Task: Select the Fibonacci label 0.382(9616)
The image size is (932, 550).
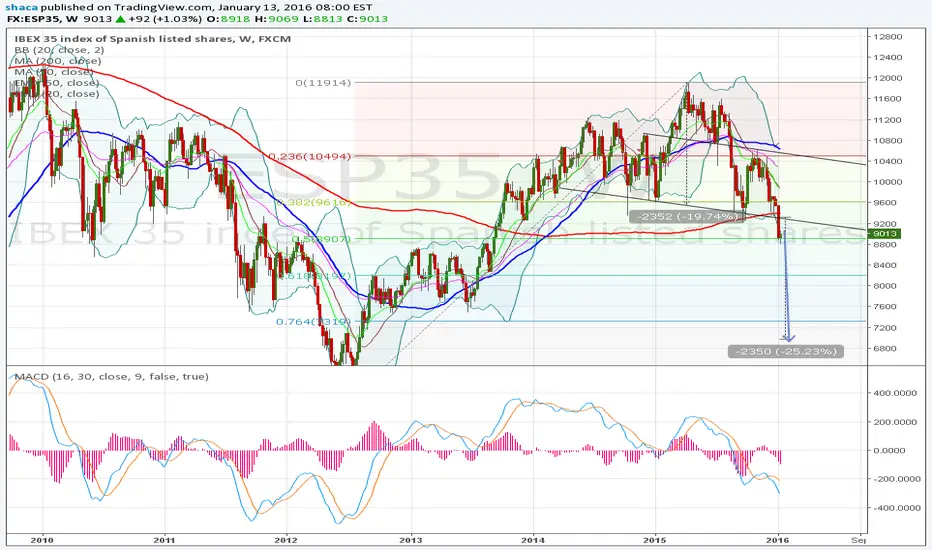Action: (x=313, y=202)
